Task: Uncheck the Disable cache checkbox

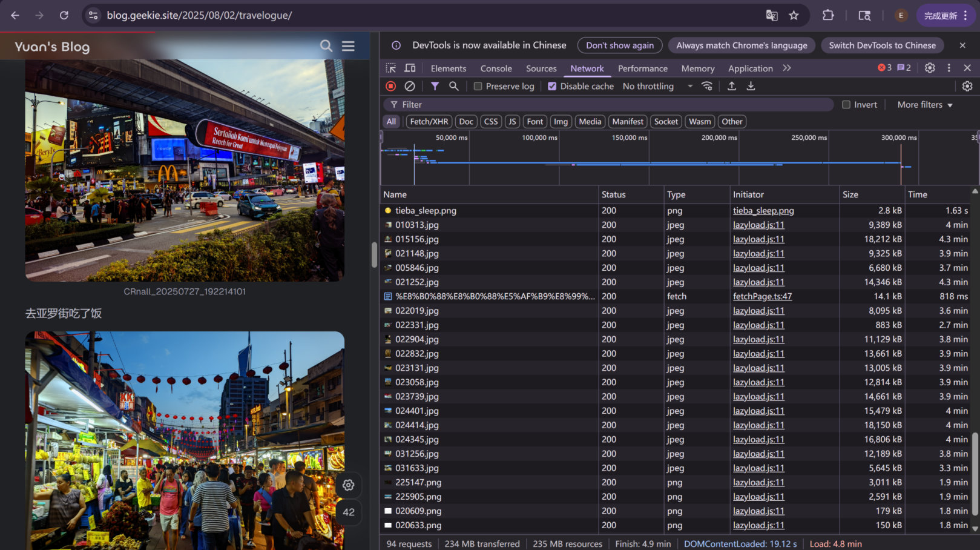Action: 552,87
